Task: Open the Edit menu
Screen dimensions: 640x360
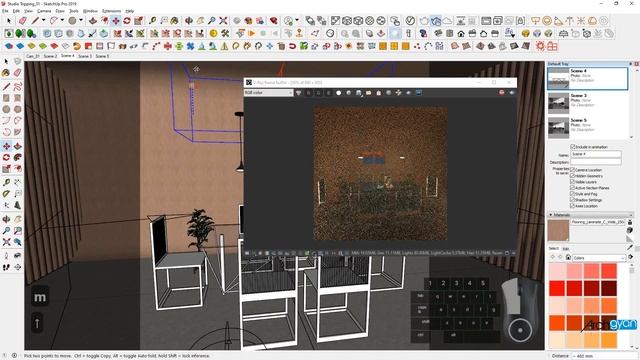Action: click(x=16, y=11)
